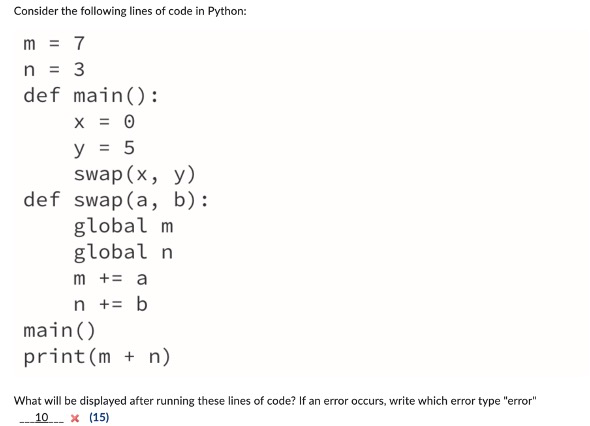Click the 'n = 3' code line
The height and width of the screenshot is (426, 590).
pos(54,70)
